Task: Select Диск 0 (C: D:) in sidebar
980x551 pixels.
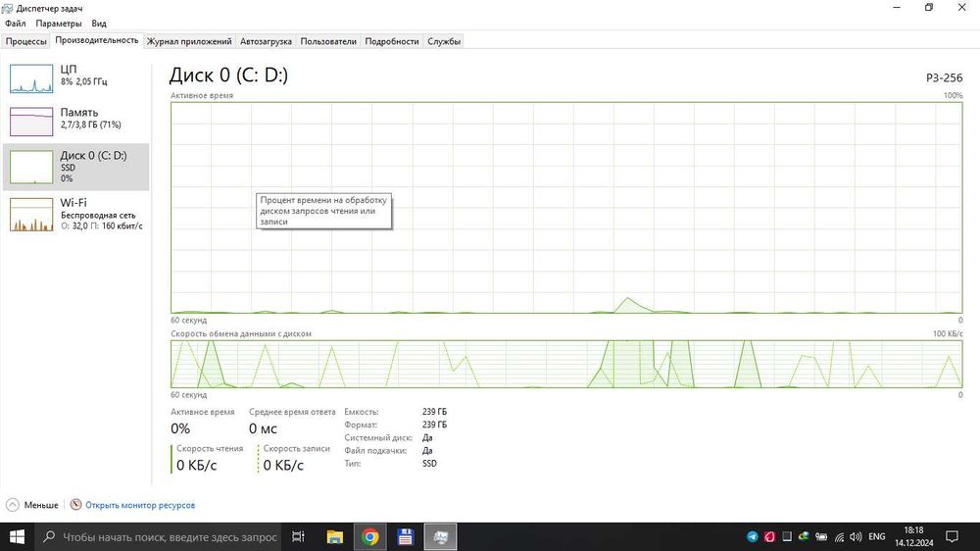Action: (75, 167)
